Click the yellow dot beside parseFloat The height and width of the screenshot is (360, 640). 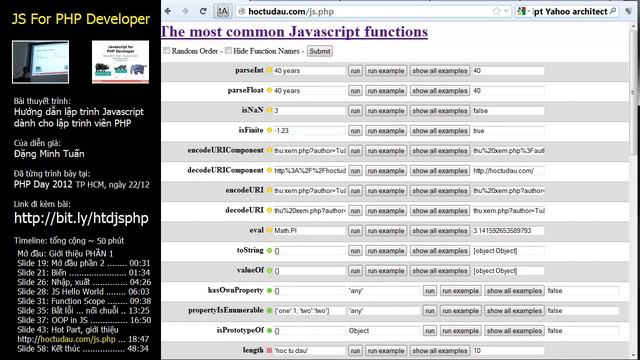pos(269,90)
